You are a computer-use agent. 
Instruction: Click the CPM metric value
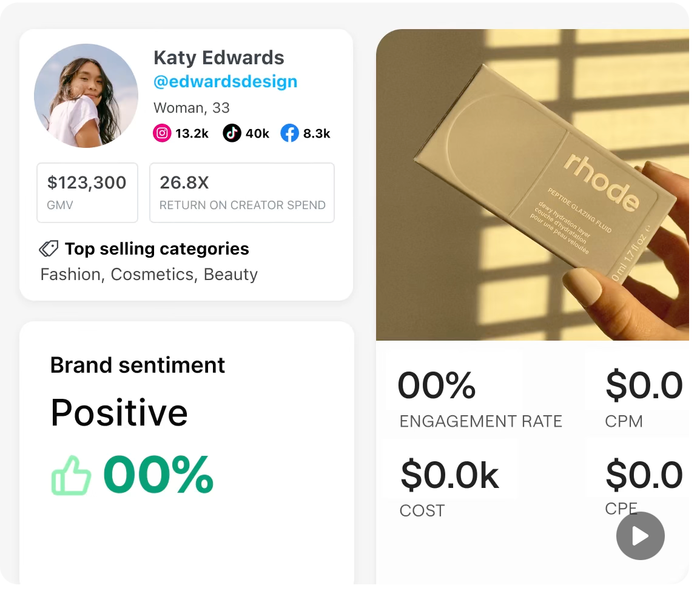(644, 386)
